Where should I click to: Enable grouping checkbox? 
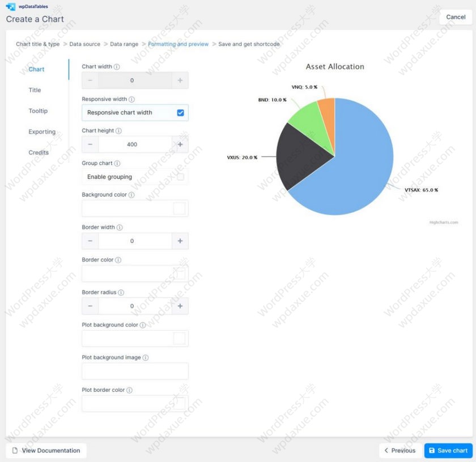180,177
